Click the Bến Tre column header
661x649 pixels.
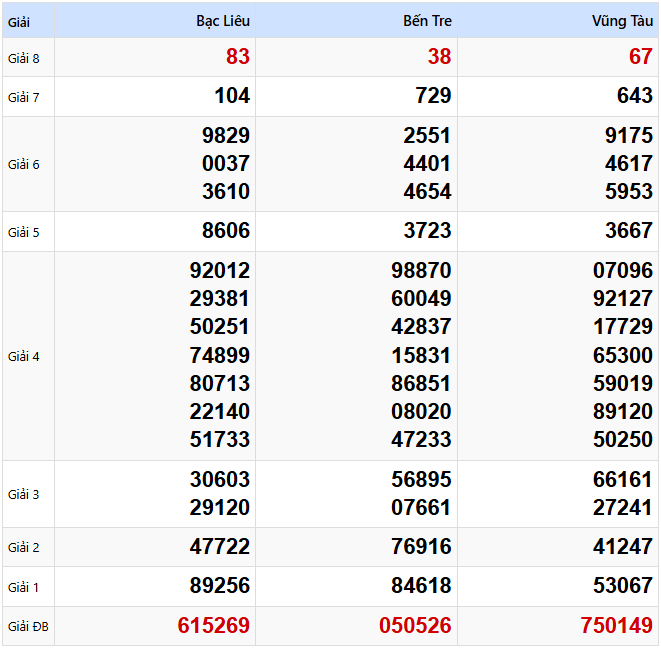[427, 21]
